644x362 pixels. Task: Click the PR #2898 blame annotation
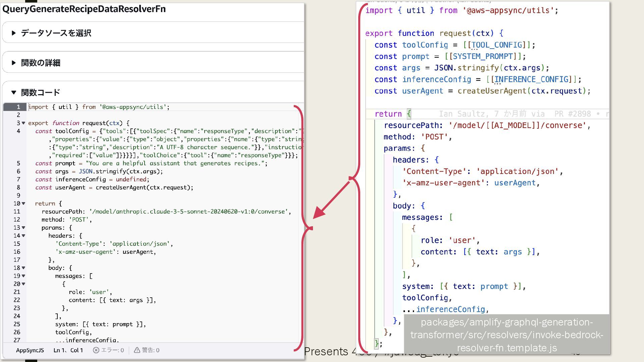point(572,114)
